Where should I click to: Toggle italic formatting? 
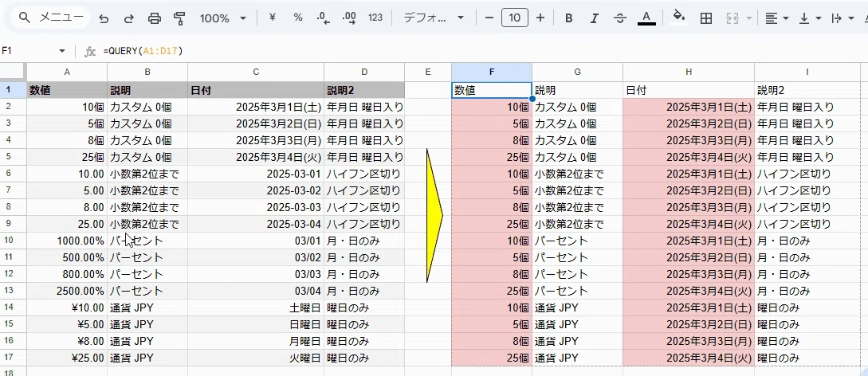pyautogui.click(x=595, y=18)
